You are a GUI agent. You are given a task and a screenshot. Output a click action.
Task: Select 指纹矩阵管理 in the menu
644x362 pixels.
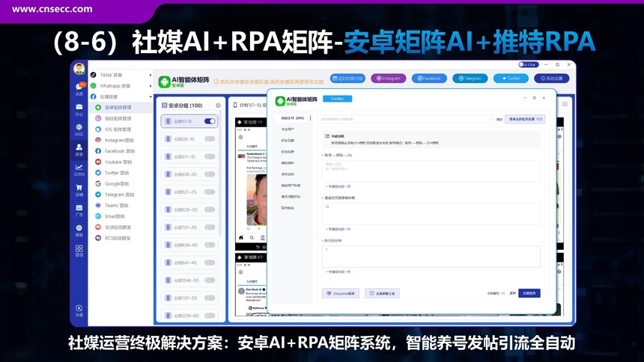pos(118,118)
